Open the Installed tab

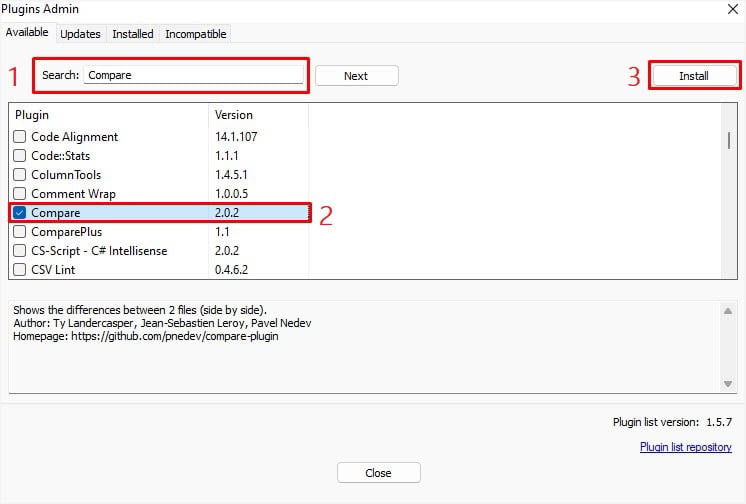tap(133, 34)
